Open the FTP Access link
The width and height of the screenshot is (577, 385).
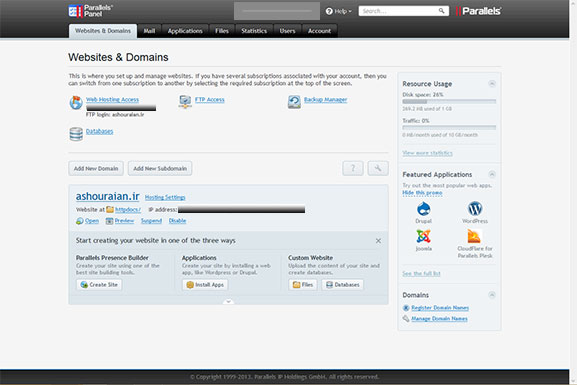(x=209, y=99)
